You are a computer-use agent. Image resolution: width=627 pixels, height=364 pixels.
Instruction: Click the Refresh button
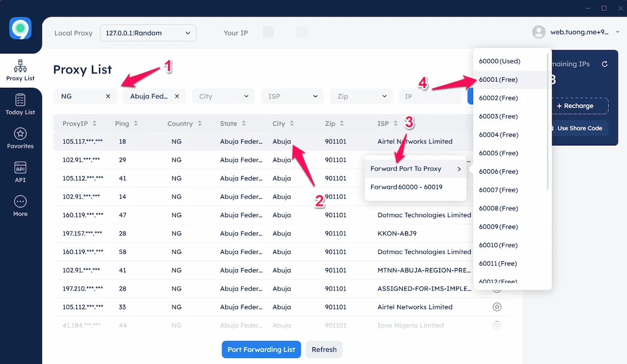(x=324, y=349)
